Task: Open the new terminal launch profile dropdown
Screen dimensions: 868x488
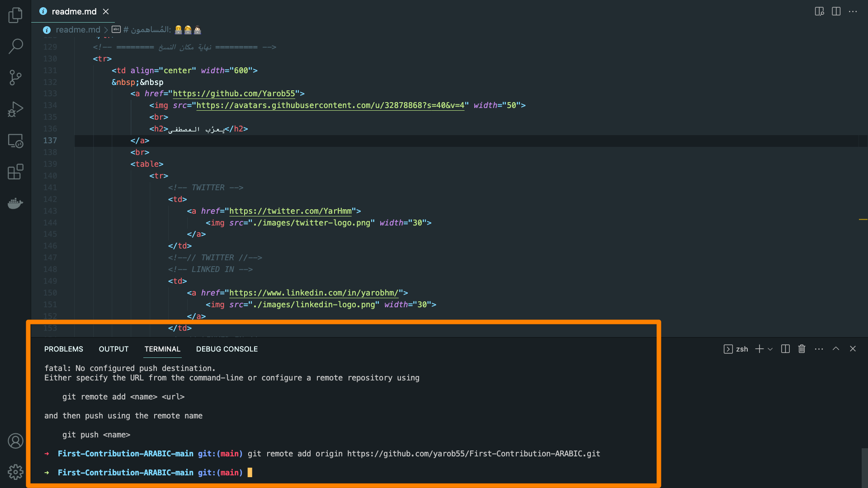Action: point(770,349)
